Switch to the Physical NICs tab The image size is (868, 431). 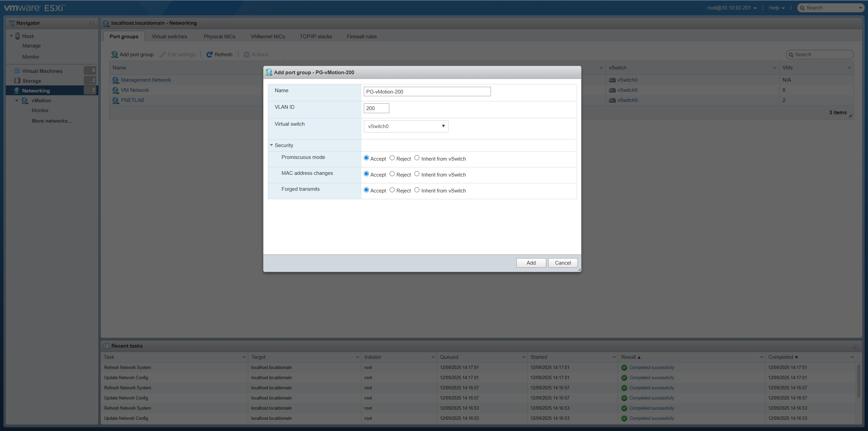pos(219,36)
